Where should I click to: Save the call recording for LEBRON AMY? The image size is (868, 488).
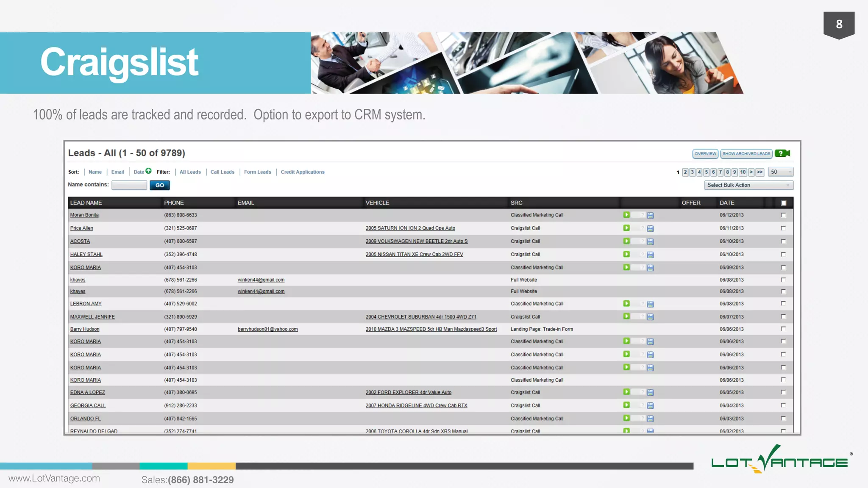click(651, 304)
